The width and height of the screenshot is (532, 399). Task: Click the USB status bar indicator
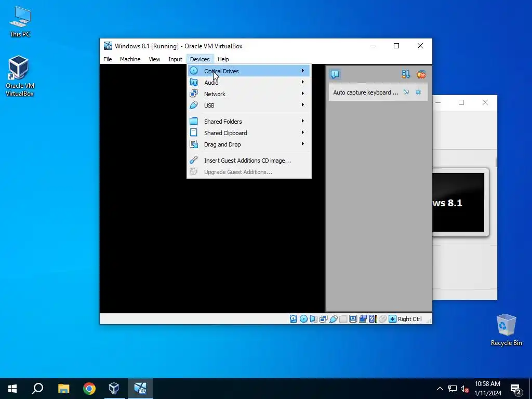[333, 319]
